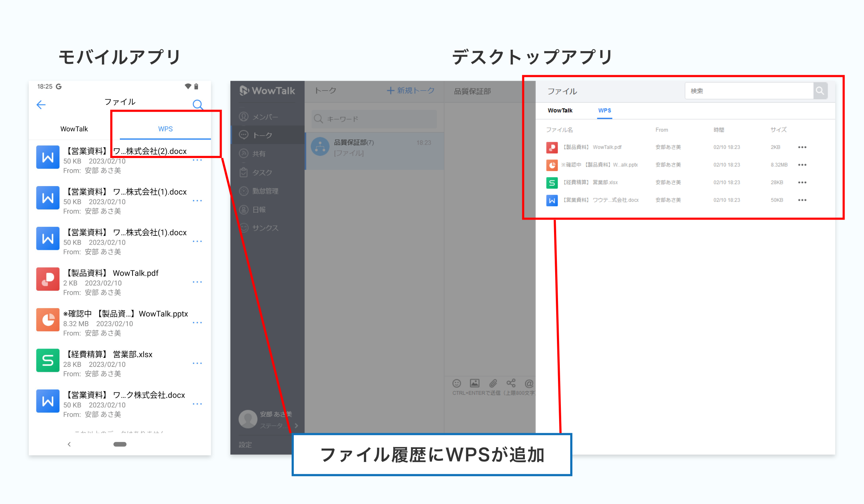
Task: Open more options for WowTalk.pdf on mobile
Action: click(x=197, y=282)
